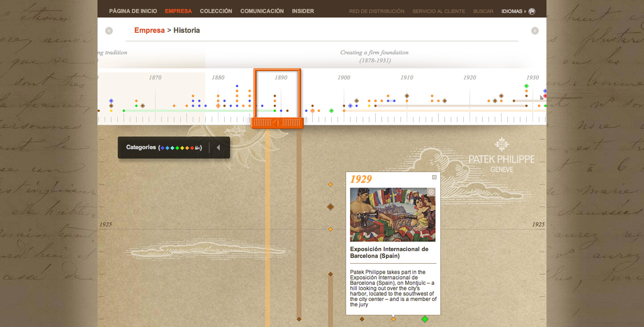The image size is (644, 327).
Task: Click the left 1925 row label
Action: [x=106, y=224]
